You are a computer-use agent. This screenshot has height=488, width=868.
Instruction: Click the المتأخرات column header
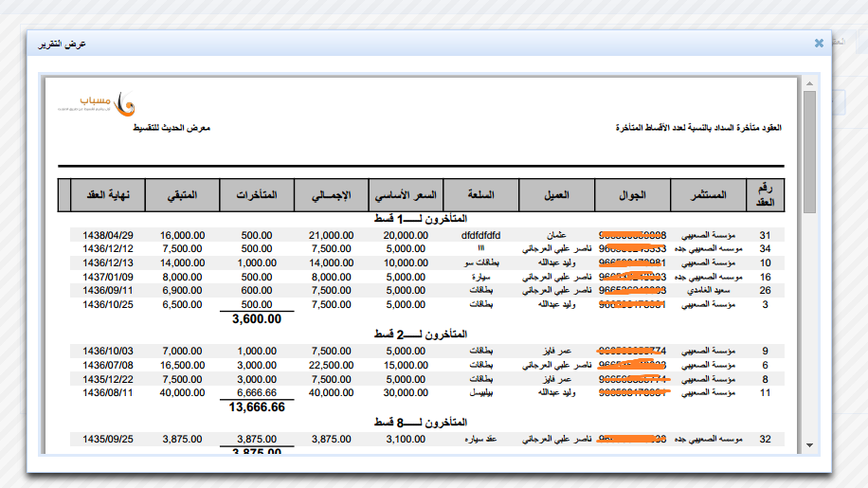coord(256,195)
